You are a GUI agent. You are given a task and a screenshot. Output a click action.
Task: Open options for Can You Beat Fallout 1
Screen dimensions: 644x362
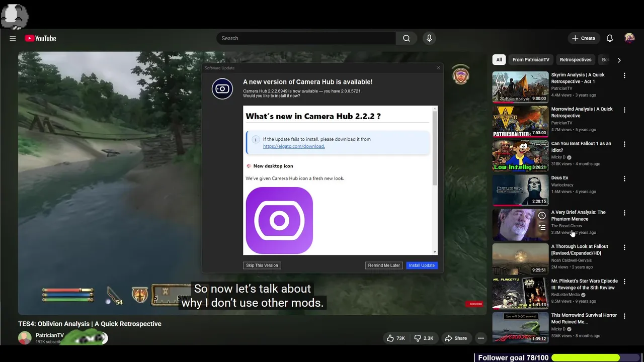624,144
